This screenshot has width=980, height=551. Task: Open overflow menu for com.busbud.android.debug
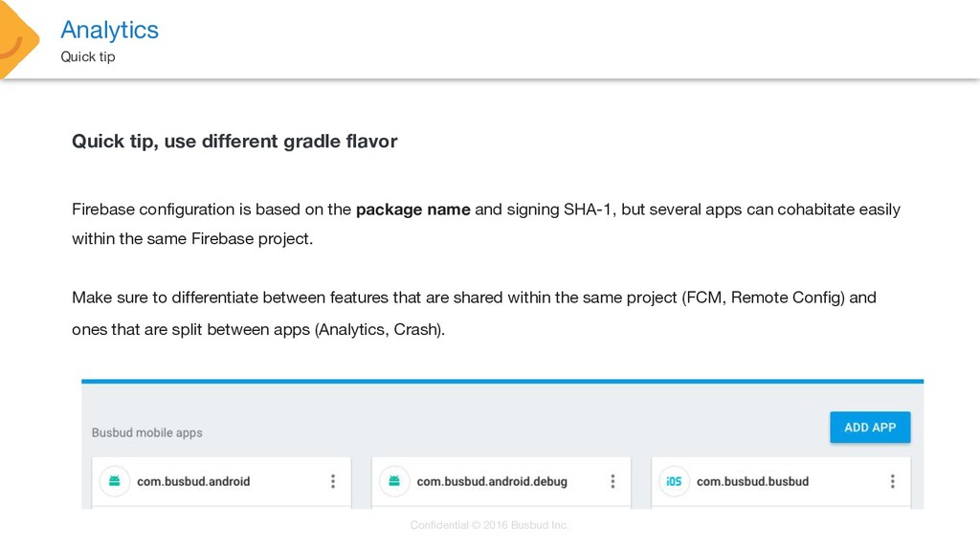[612, 481]
